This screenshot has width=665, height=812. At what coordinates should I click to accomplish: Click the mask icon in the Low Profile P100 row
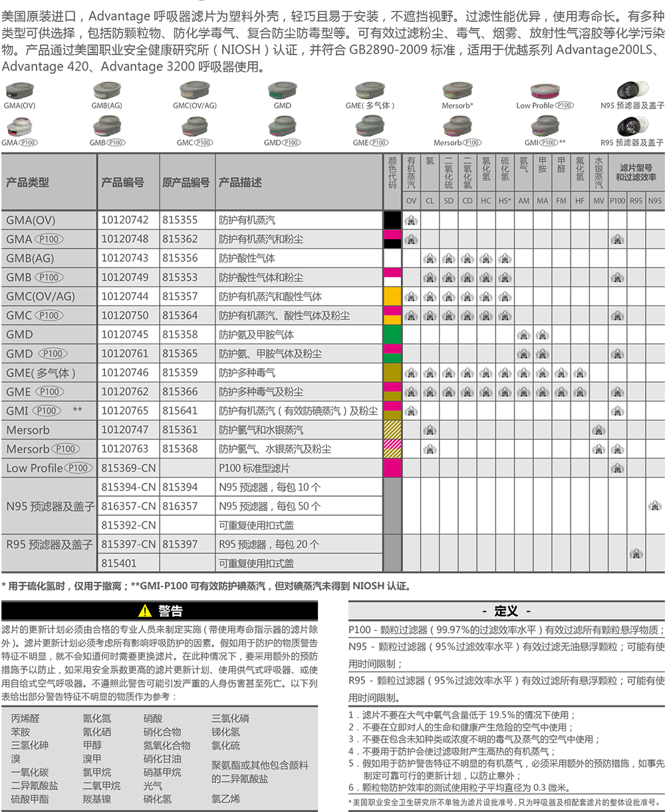618,468
